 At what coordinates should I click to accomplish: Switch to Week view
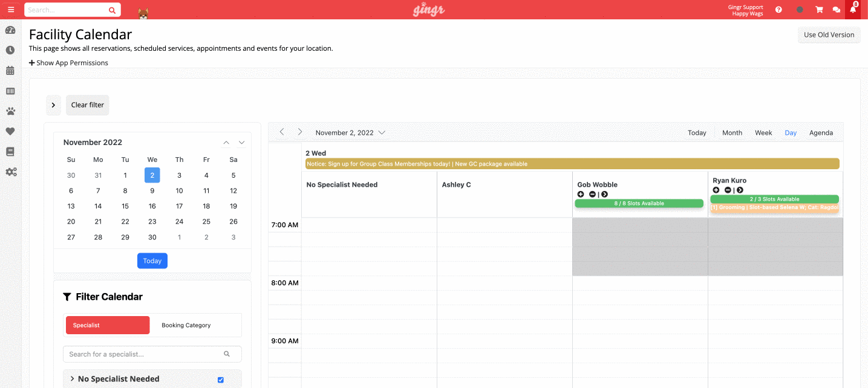tap(763, 132)
